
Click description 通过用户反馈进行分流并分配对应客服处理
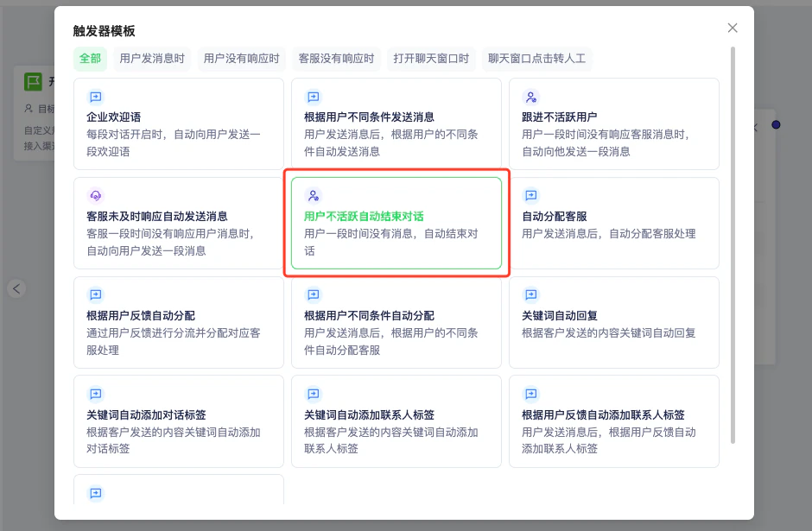coord(174,342)
